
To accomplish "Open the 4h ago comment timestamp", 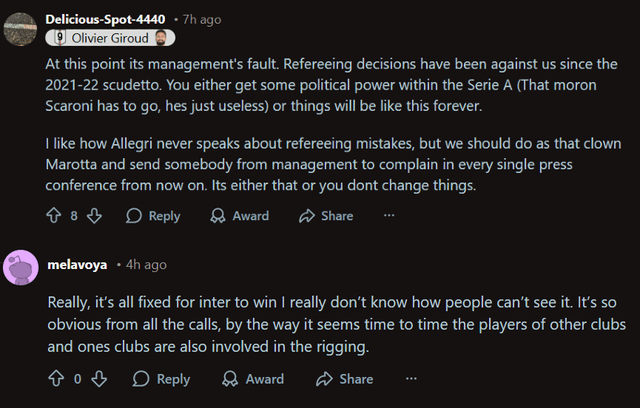I will (x=146, y=265).
